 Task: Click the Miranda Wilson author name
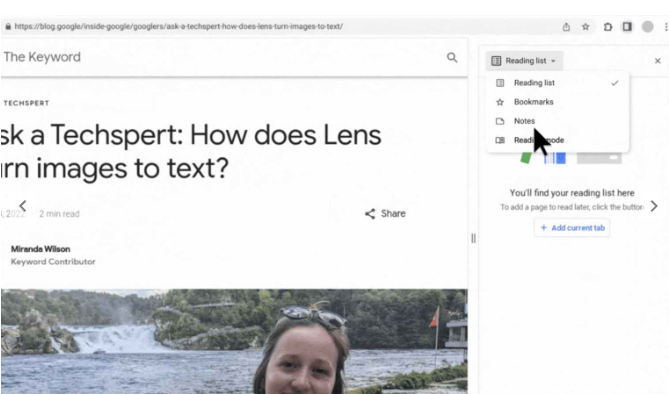pos(41,249)
